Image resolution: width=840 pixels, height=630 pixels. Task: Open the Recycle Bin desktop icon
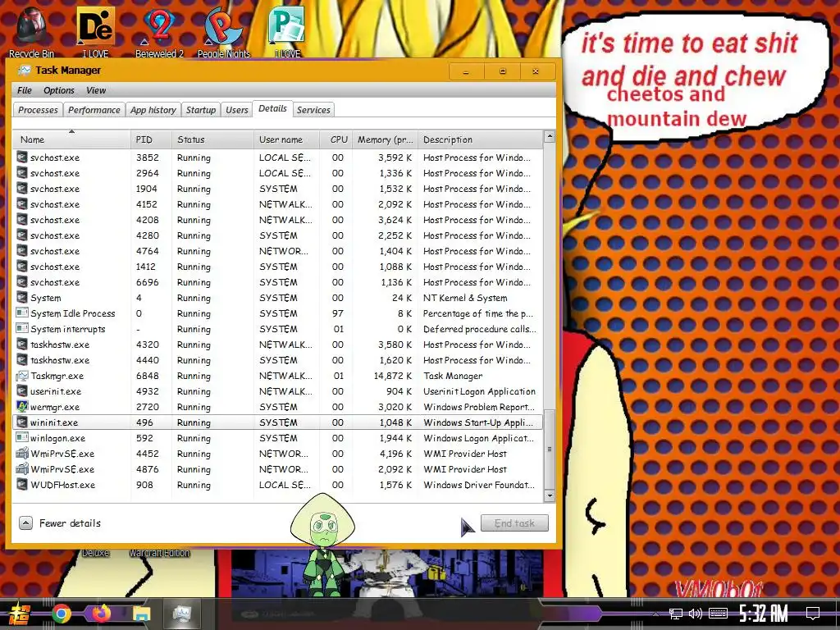tap(32, 30)
